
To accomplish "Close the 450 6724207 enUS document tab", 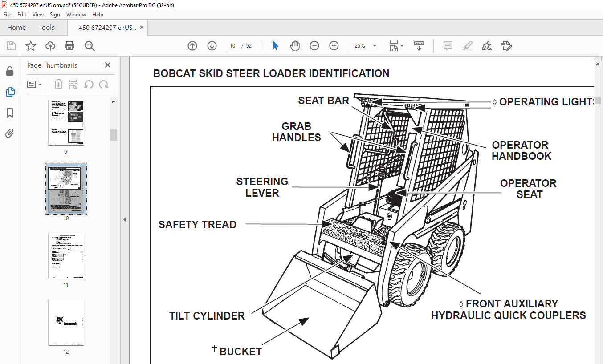I will [x=142, y=28].
